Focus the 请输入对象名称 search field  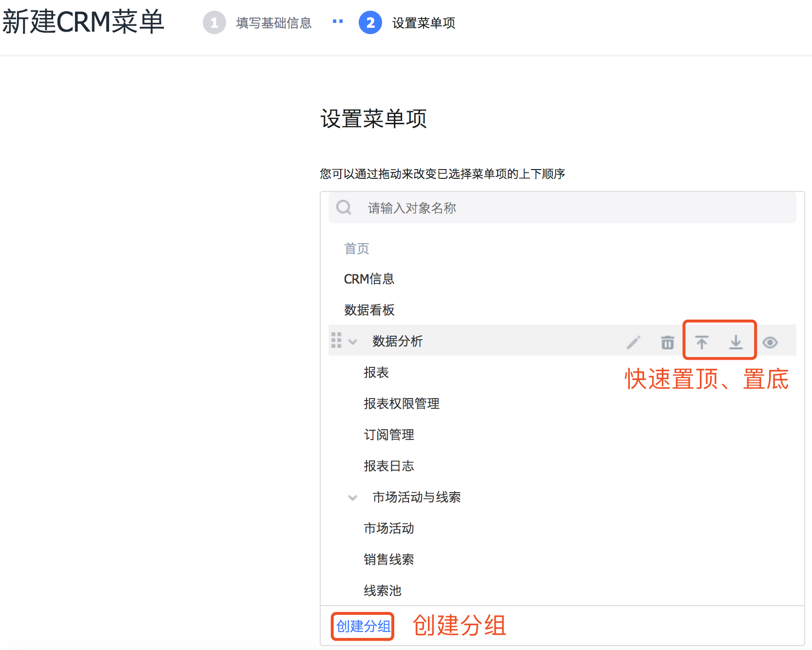click(562, 208)
